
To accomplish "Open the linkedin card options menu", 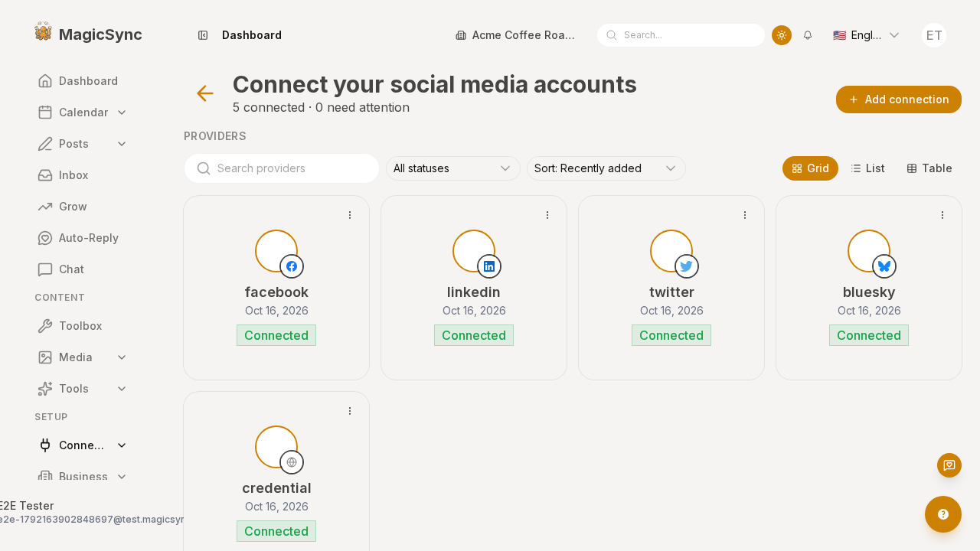I will pyautogui.click(x=547, y=215).
